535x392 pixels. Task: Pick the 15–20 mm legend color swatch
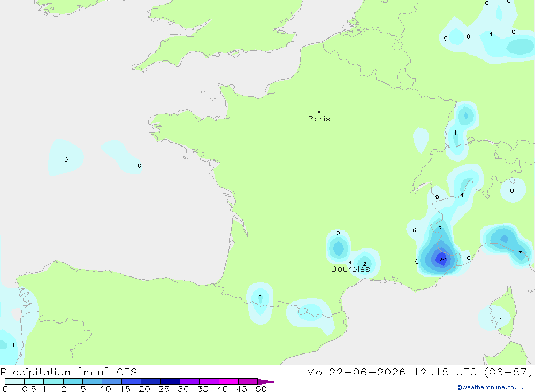pos(132,381)
